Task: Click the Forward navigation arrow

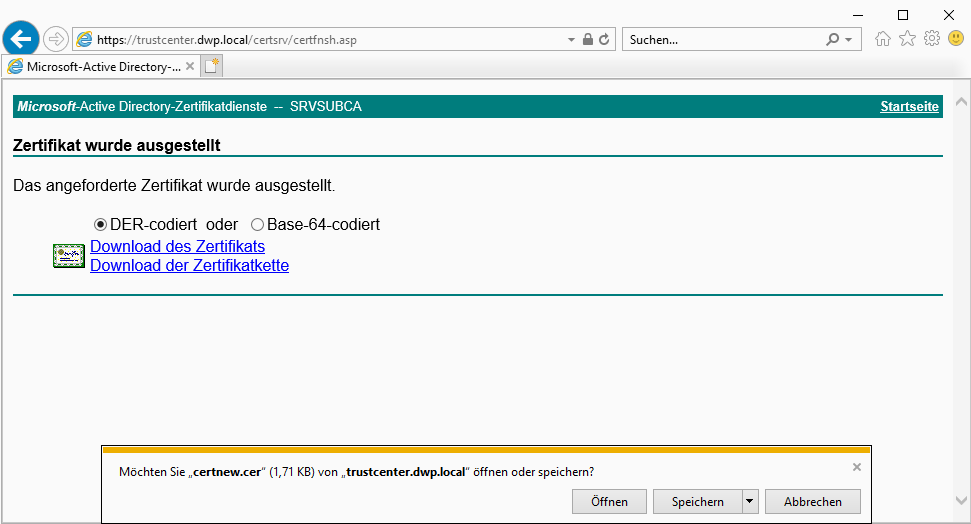Action: [56, 39]
